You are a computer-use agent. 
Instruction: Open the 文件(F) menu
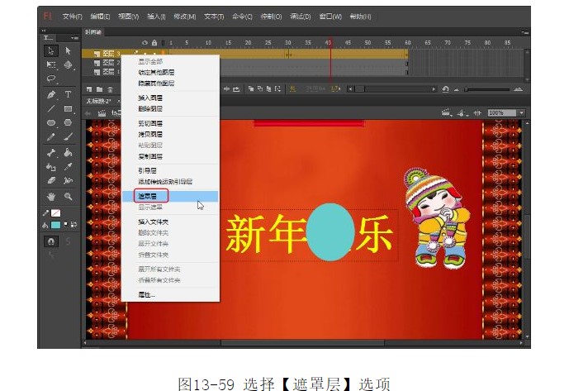73,16
